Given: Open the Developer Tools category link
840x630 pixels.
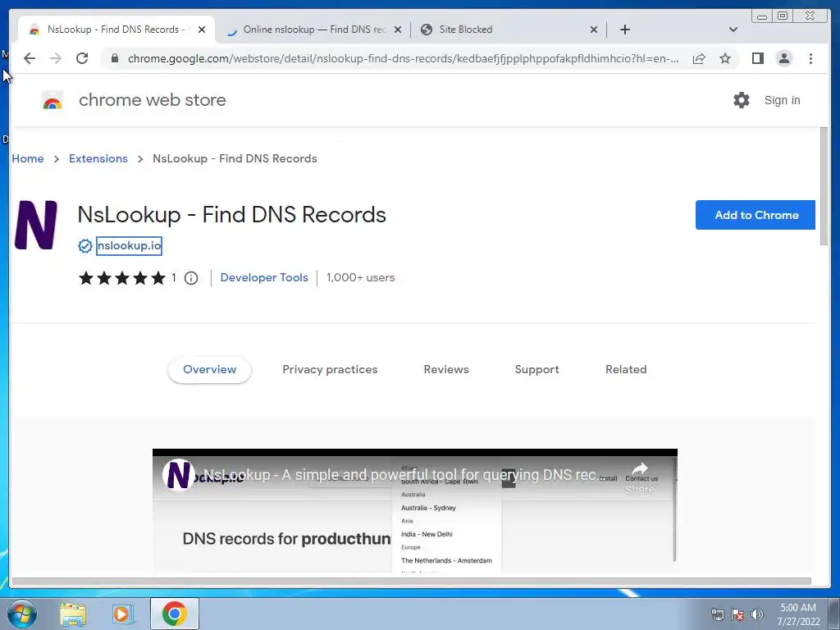Looking at the screenshot, I should pos(264,277).
